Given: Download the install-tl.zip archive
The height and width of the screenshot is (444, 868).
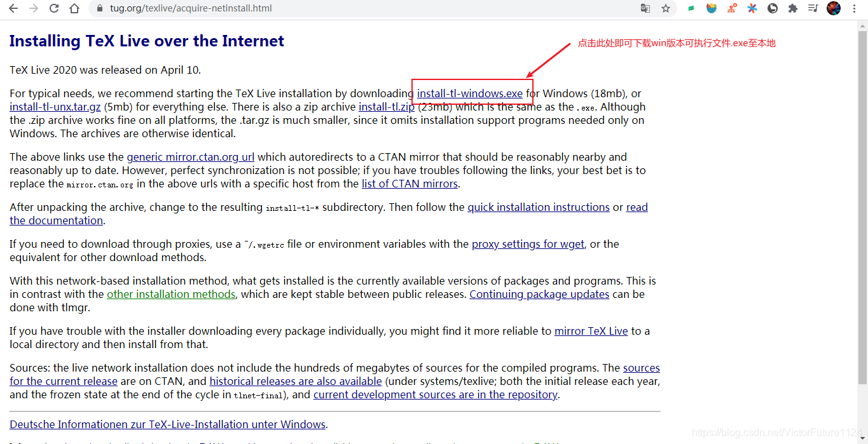Looking at the screenshot, I should pyautogui.click(x=387, y=107).
